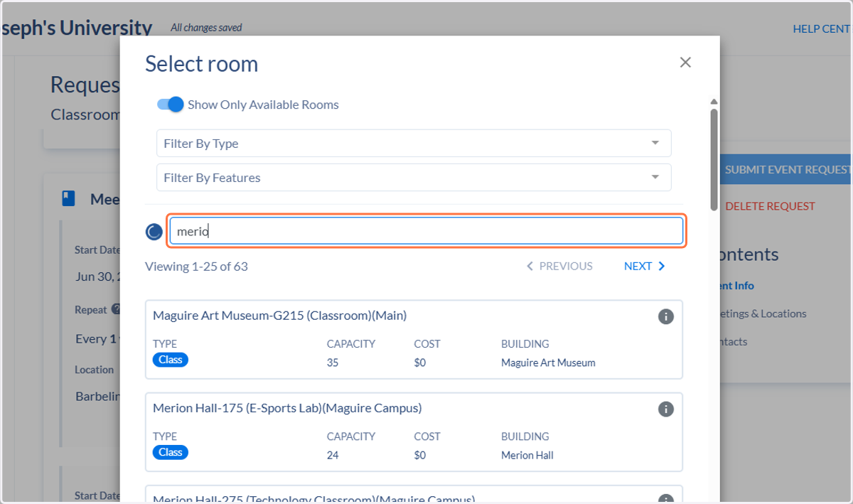Click capacity value 24
Screen dimensions: 853x504
pyautogui.click(x=333, y=455)
